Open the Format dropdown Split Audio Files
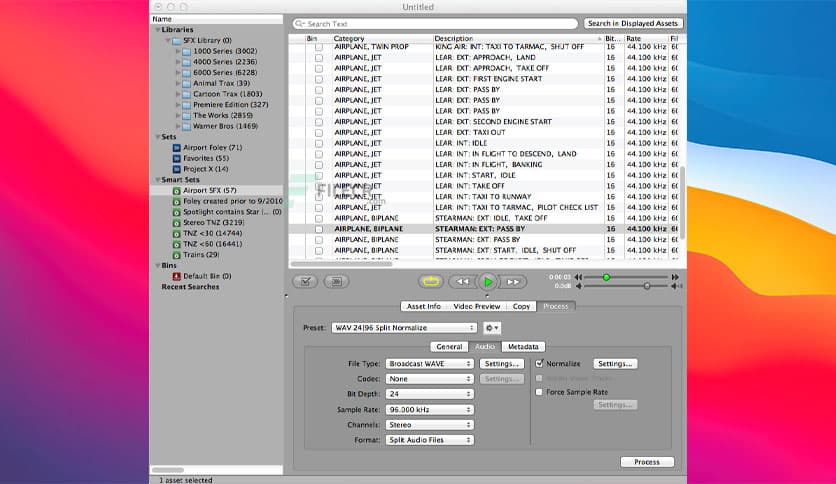836x484 pixels. [430, 440]
